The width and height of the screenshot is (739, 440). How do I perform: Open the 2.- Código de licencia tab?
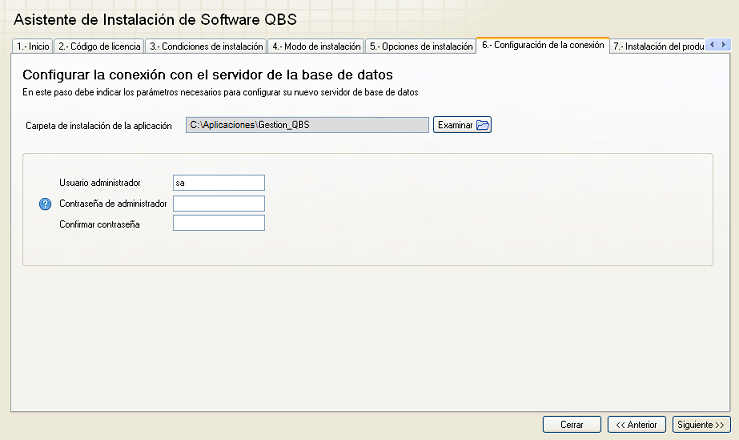[x=98, y=46]
